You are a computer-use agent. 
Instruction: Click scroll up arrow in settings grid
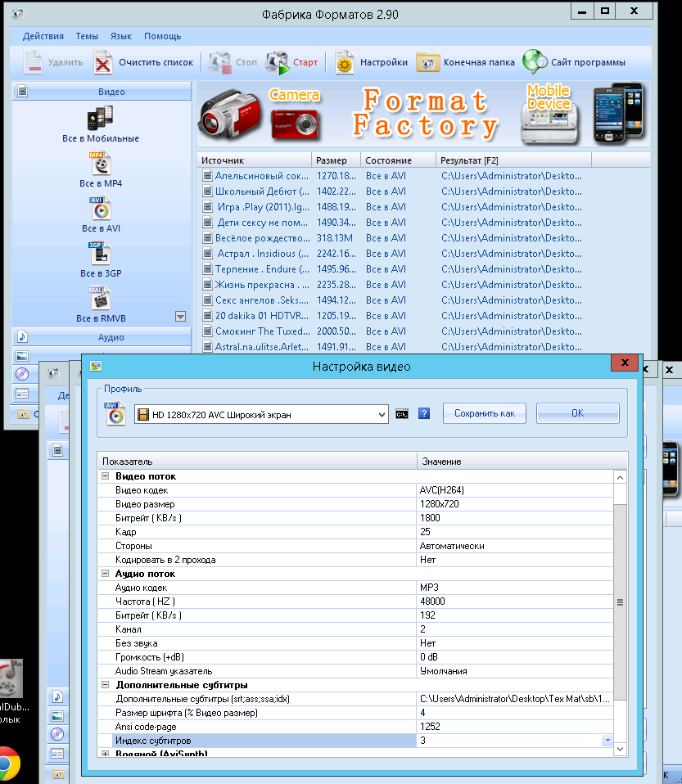coord(620,477)
